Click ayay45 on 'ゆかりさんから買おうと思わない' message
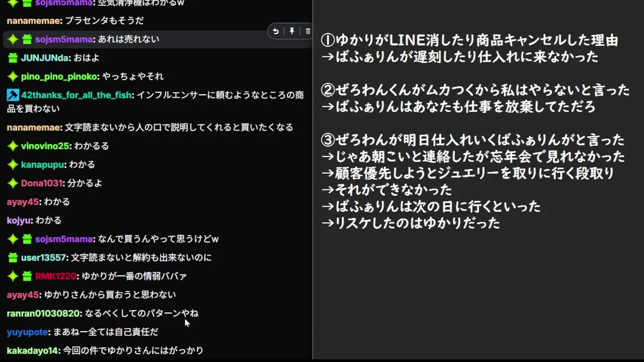 (x=23, y=295)
